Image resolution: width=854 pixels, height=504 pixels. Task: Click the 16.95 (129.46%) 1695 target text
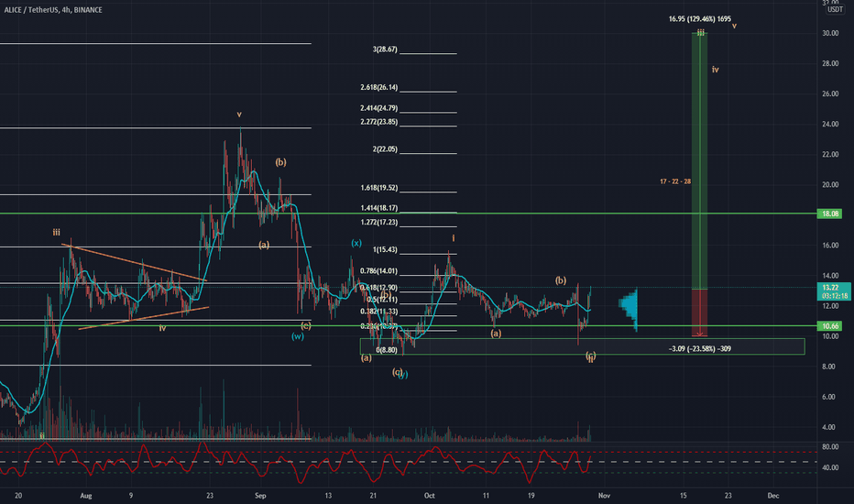coord(700,19)
